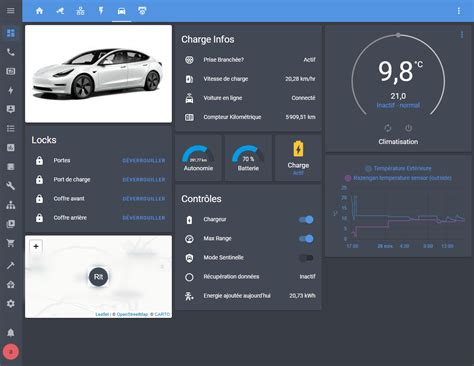Click the Max Range gauge icon
This screenshot has height=366, width=474.
pos(189,239)
